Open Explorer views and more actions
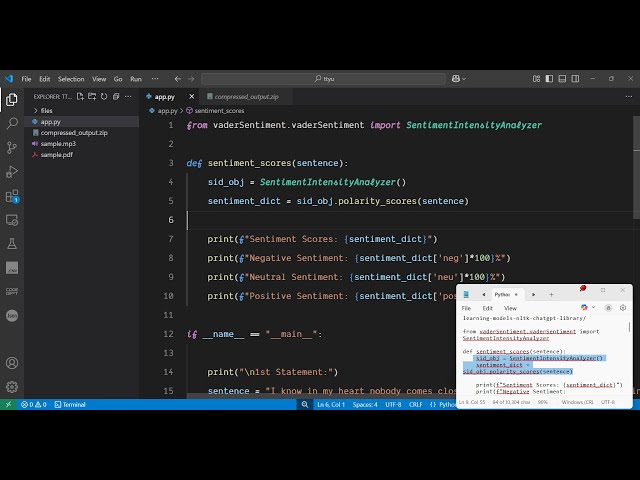This screenshot has width=640, height=480. point(128,97)
